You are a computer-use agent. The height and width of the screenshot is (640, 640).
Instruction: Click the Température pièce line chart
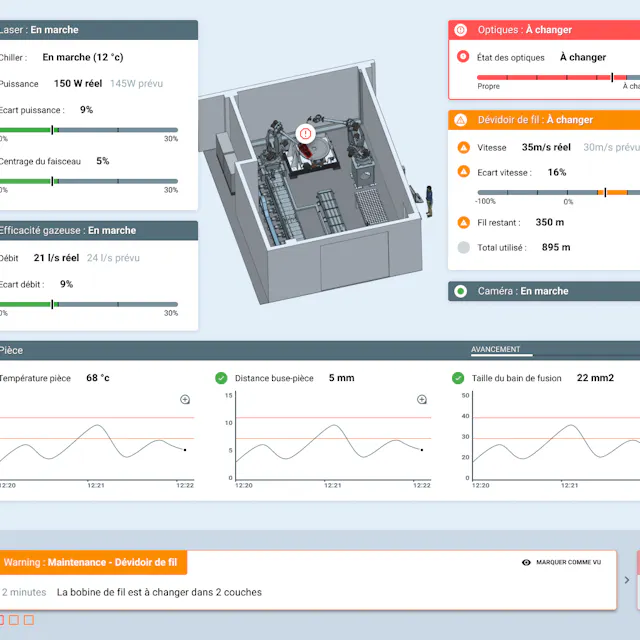[x=97, y=440]
